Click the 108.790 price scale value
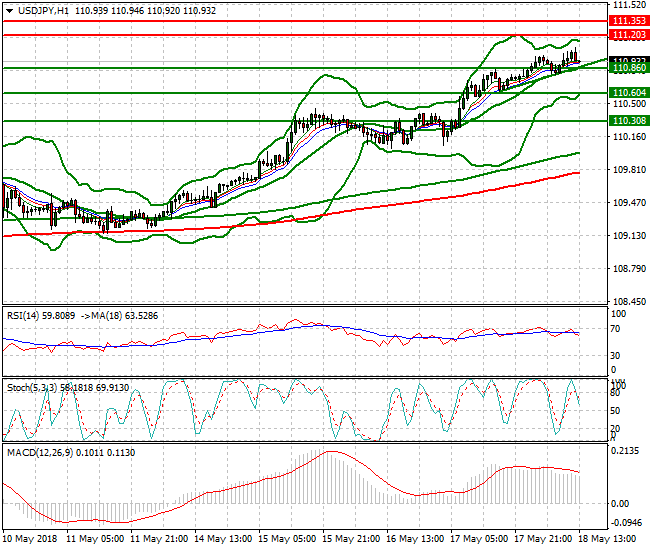This screenshot has height=550, width=650. pyautogui.click(x=629, y=269)
